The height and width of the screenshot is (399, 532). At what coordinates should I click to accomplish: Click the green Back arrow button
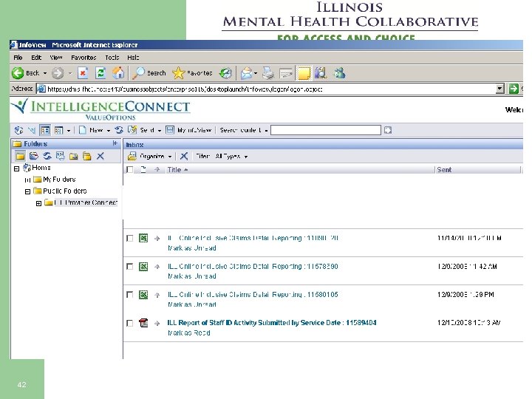pos(18,73)
